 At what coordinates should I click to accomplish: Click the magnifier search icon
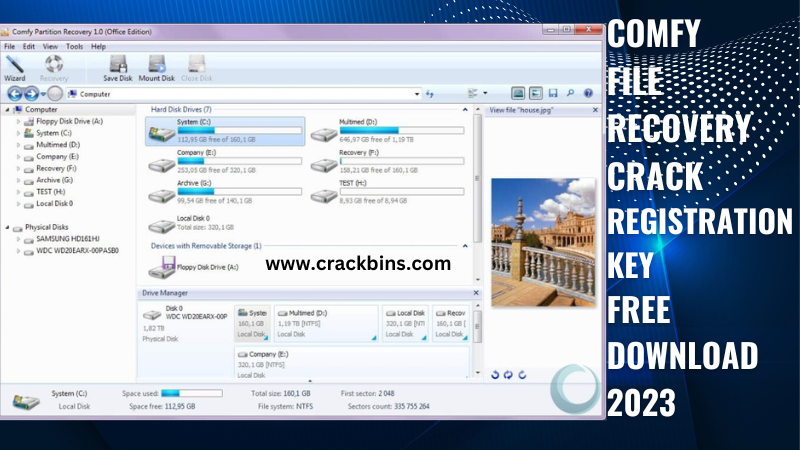(570, 93)
